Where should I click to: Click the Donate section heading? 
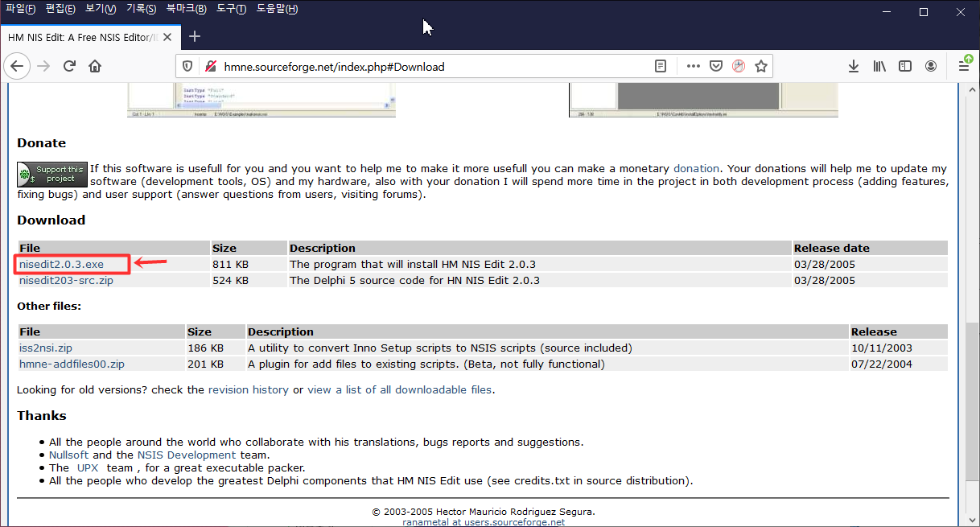click(42, 143)
